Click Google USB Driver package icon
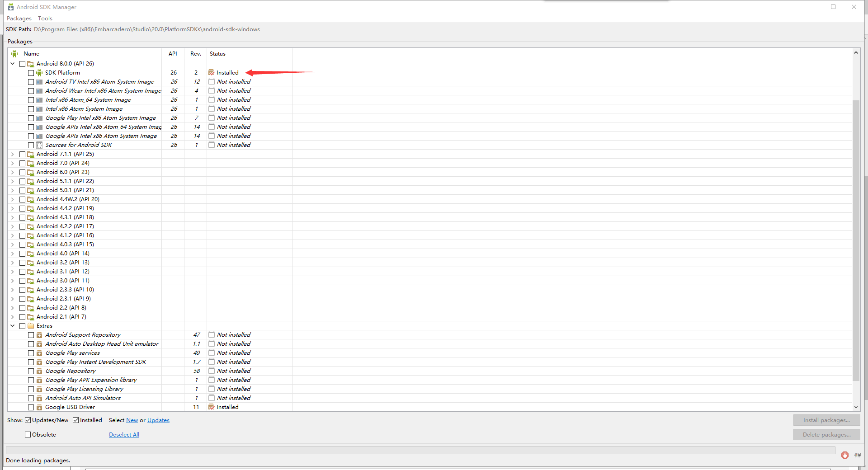868x470 pixels. click(39, 407)
